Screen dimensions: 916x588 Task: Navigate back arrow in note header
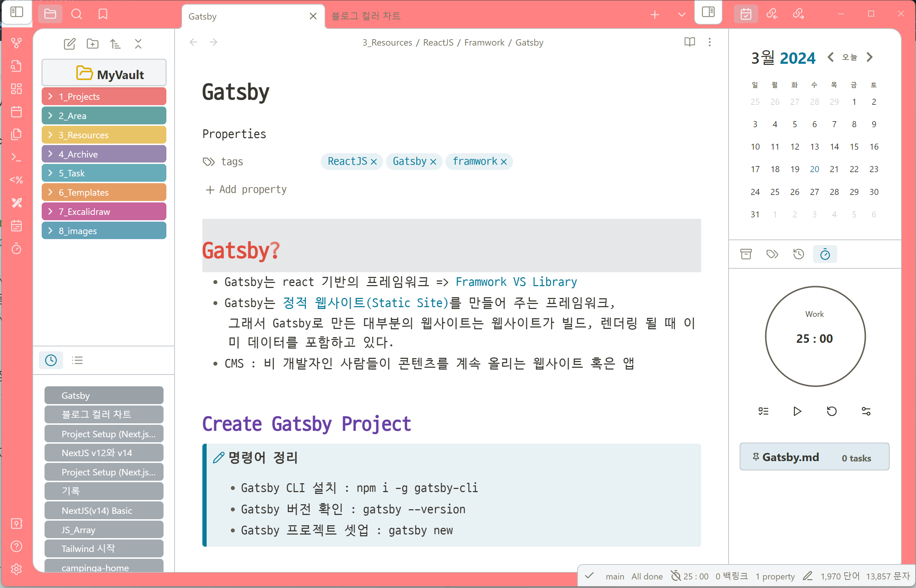coord(193,42)
